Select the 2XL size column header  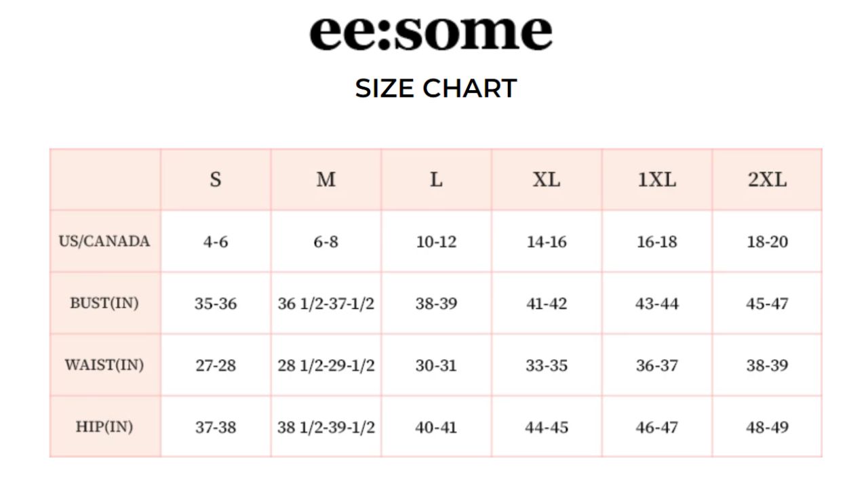(767, 180)
